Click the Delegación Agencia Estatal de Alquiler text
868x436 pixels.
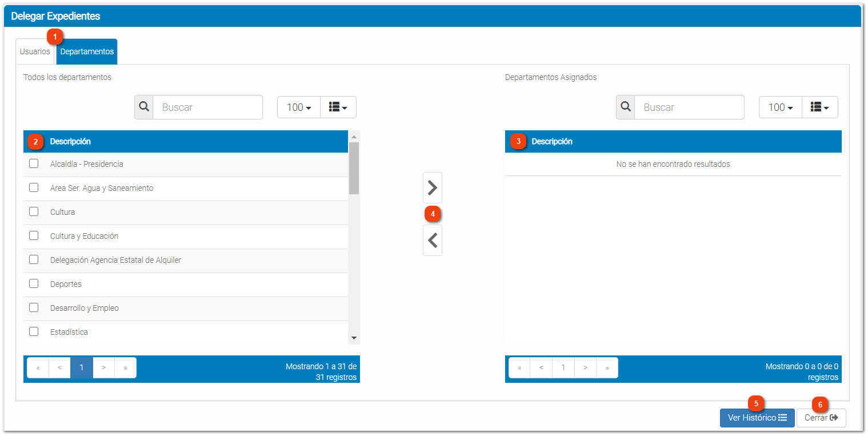click(x=116, y=260)
